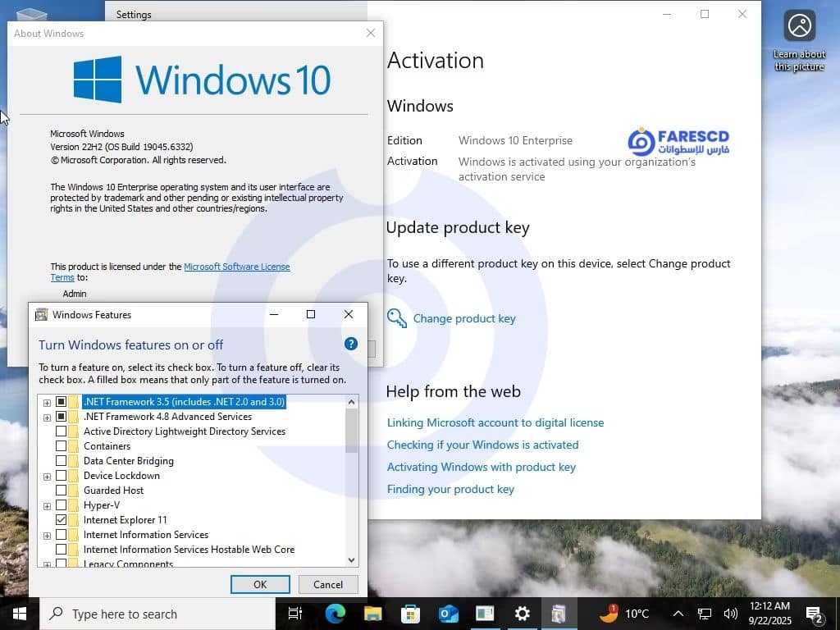This screenshot has height=630, width=840.
Task: Expand the Device Lockdown tree node
Action: (47, 477)
